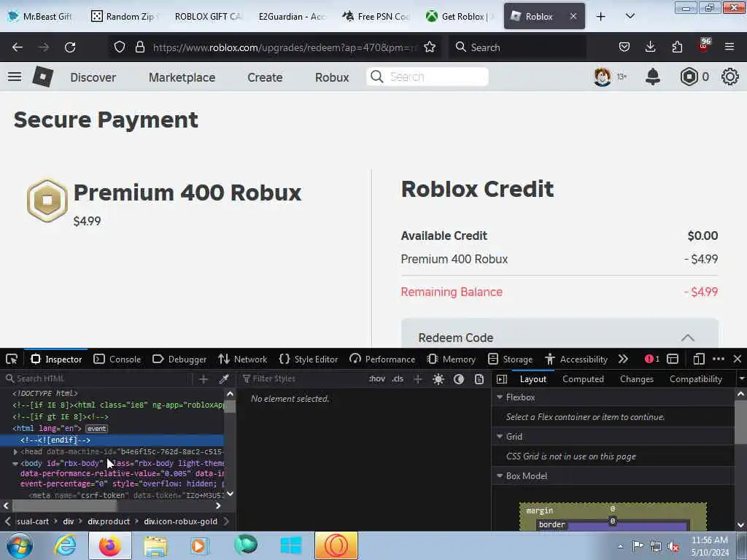Activate the devtools element picker
The width and height of the screenshot is (747, 560).
(12, 359)
